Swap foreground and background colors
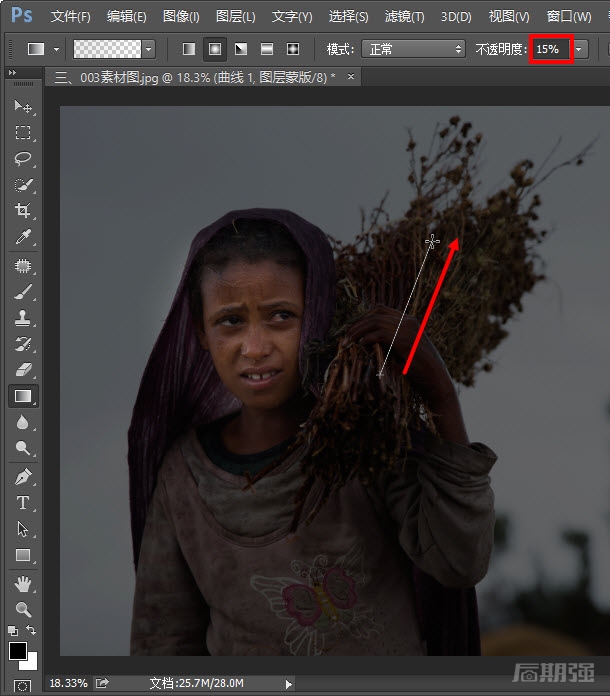 [x=31, y=630]
